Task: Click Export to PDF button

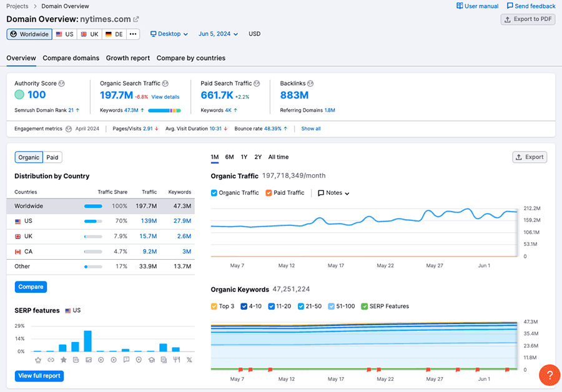Action: click(528, 19)
